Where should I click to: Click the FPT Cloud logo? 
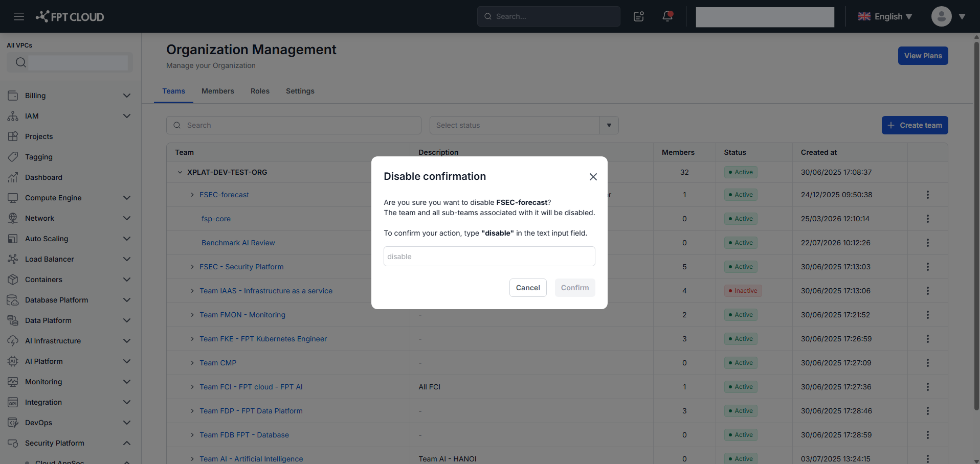(x=70, y=16)
